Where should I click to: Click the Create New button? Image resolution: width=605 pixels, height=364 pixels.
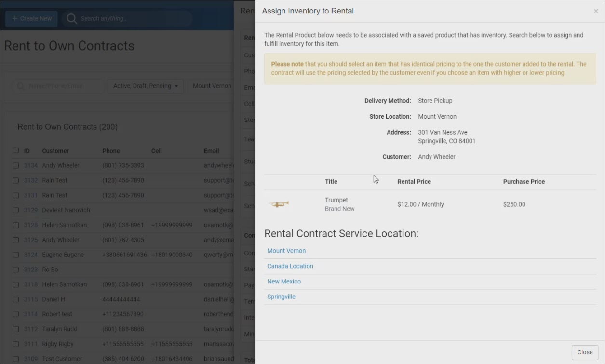31,18
